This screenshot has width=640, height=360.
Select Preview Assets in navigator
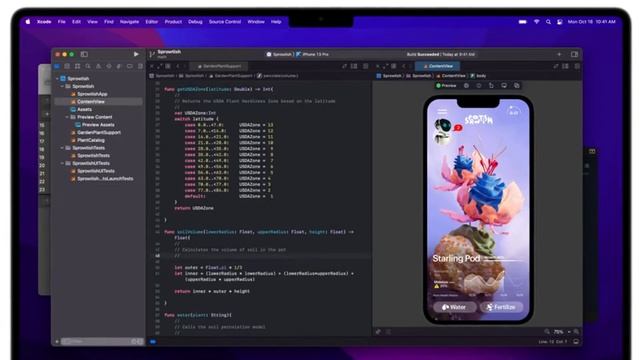pos(95,125)
